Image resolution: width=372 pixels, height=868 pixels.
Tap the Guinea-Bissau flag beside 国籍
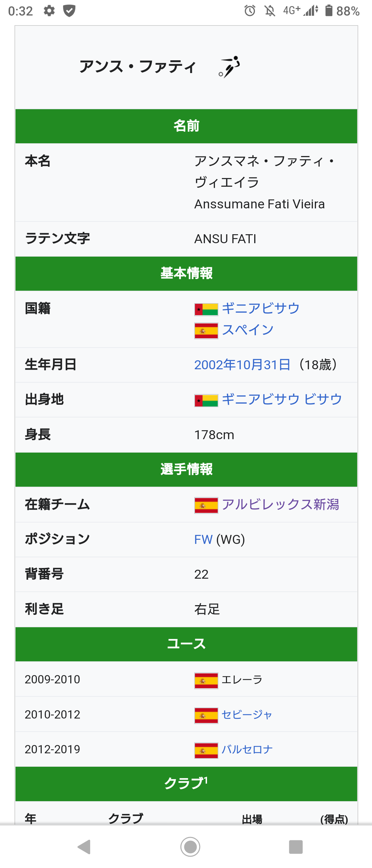point(206,309)
